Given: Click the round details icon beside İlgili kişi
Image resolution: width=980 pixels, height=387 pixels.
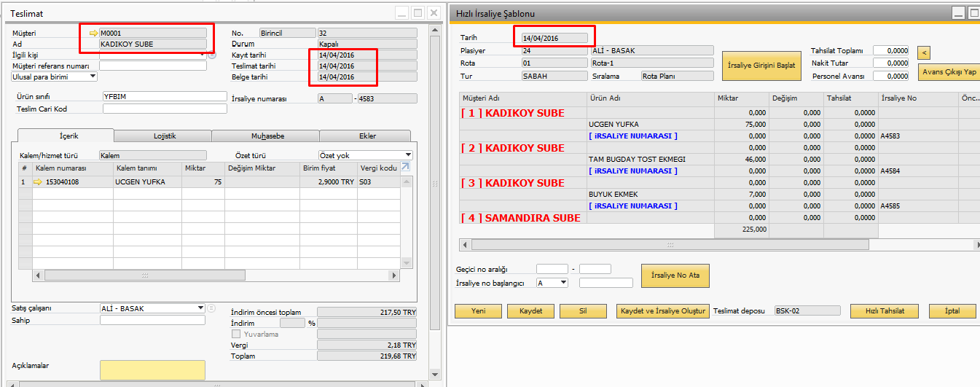Looking at the screenshot, I should coord(212,55).
